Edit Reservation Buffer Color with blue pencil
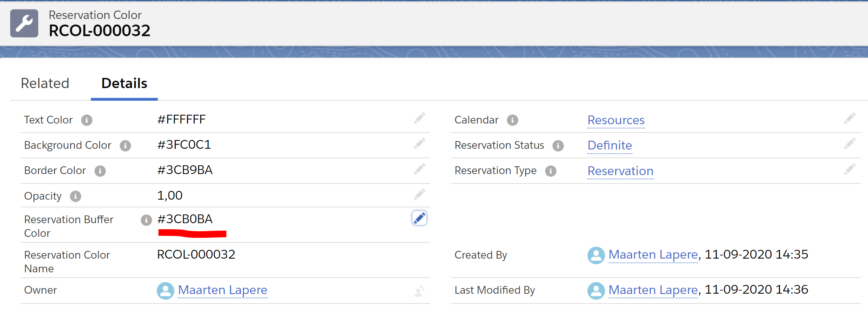 pos(419,218)
